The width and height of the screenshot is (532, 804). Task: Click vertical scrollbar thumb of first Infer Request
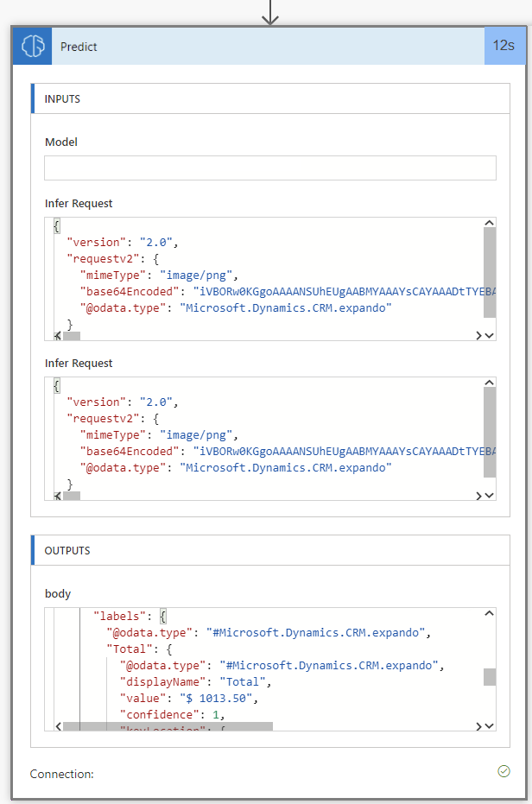pyautogui.click(x=490, y=272)
